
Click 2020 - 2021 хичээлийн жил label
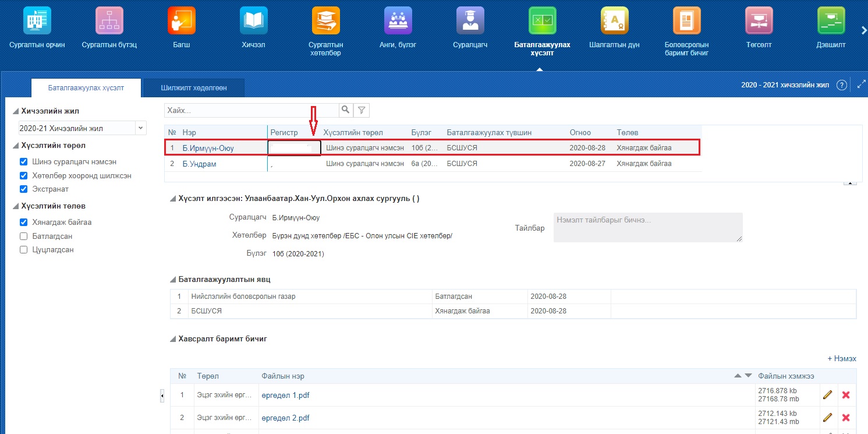click(785, 85)
